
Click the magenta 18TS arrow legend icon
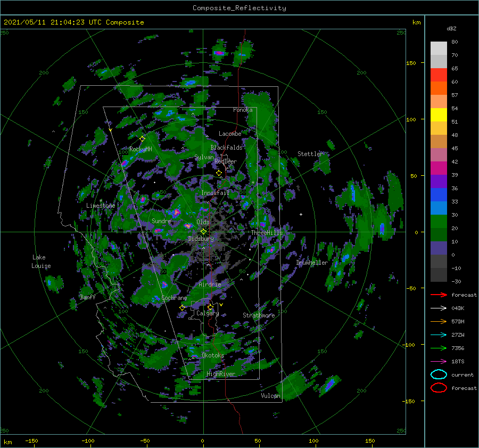(x=439, y=362)
